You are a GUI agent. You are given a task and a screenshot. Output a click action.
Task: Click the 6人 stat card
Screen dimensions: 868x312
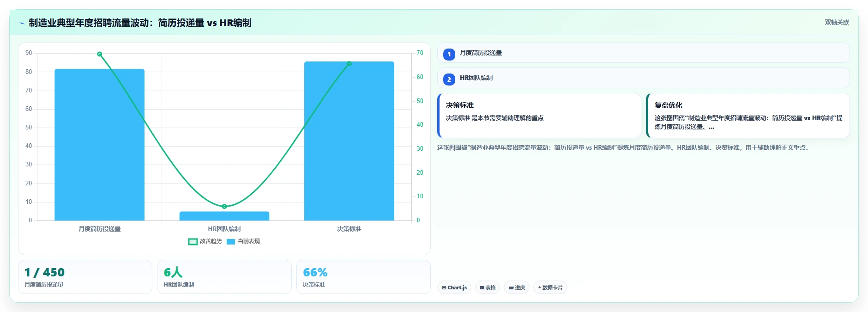pyautogui.click(x=224, y=277)
